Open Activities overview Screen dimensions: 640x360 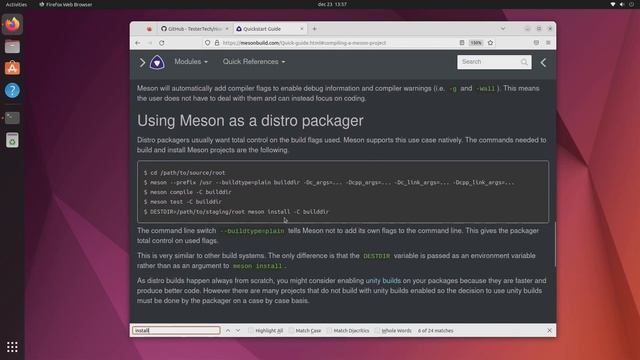click(x=16, y=4)
